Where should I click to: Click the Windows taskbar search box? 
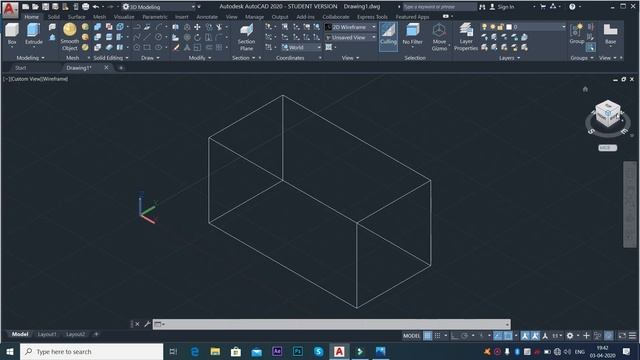coord(91,351)
